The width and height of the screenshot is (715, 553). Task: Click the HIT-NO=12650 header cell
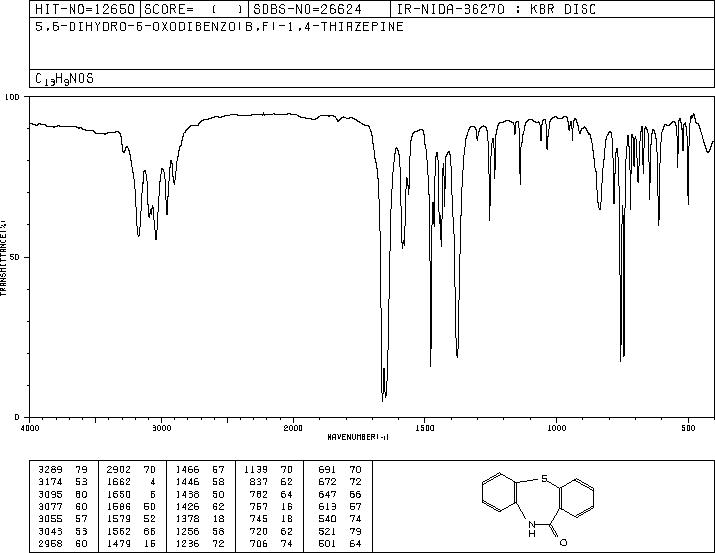pos(85,9)
